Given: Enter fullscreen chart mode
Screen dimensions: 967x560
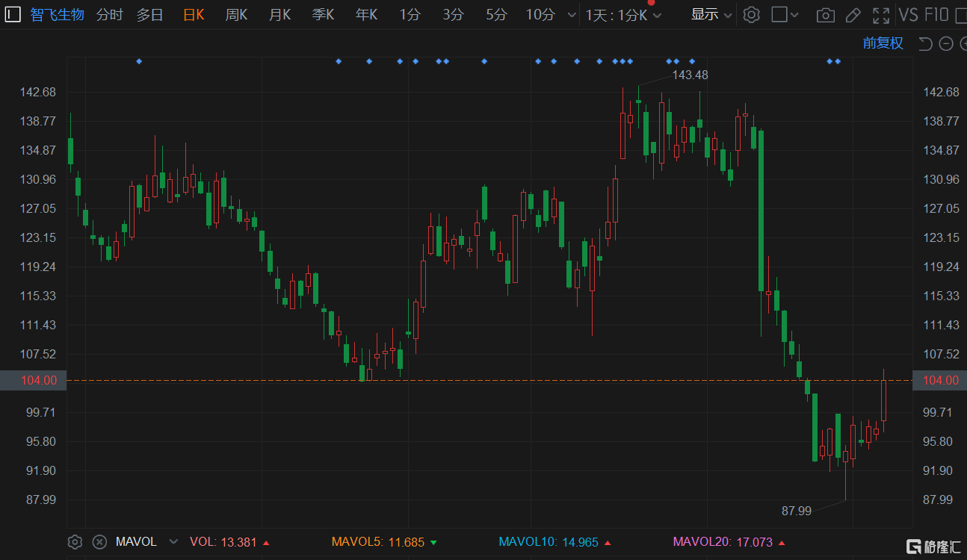Looking at the screenshot, I should click(881, 15).
